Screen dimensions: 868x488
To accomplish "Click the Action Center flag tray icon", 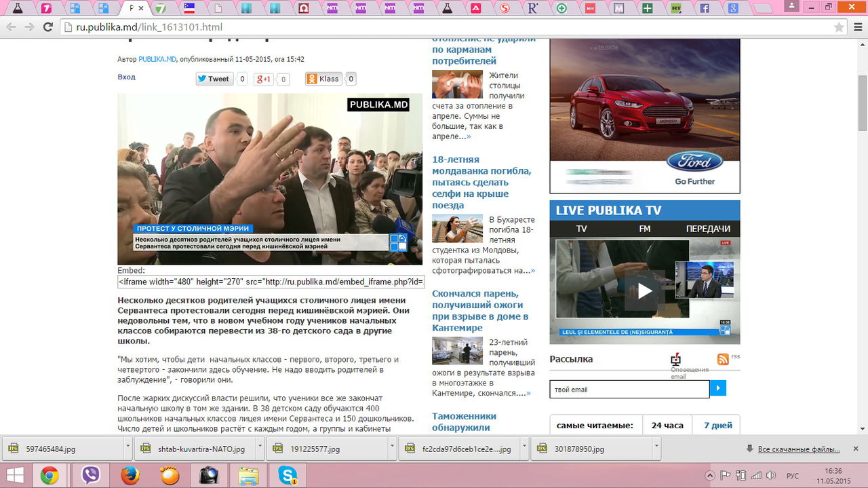I will point(725,475).
